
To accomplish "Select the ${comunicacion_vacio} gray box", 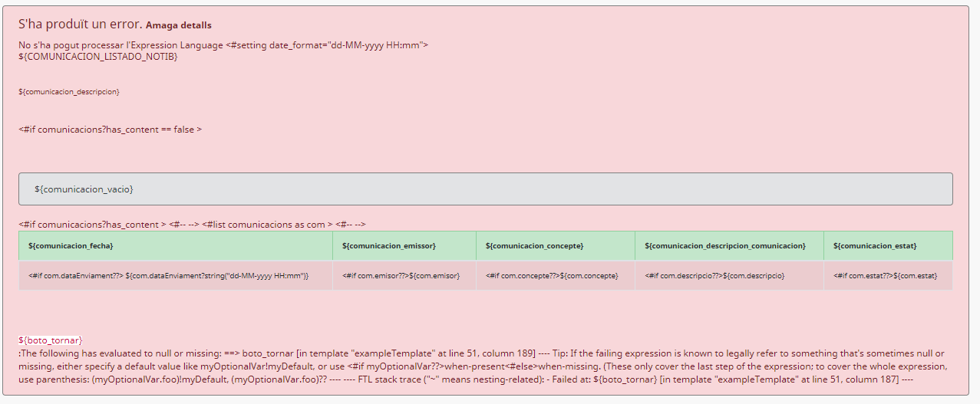I will pos(486,189).
